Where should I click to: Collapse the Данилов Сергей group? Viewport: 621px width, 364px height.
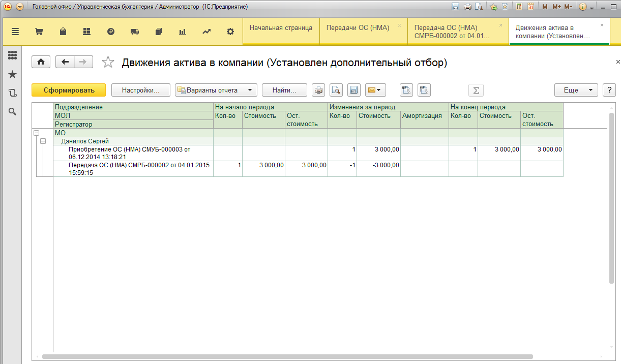43,141
